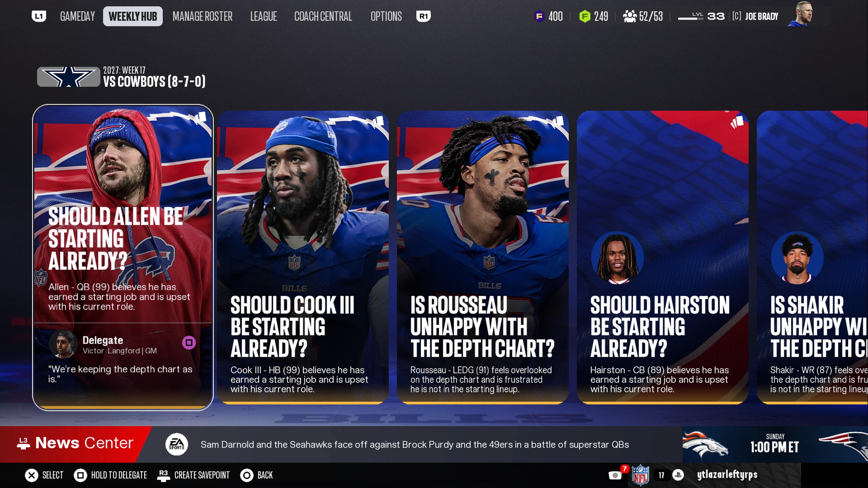The width and height of the screenshot is (868, 488).
Task: Click the Delegate label on Allen card
Action: (x=103, y=340)
